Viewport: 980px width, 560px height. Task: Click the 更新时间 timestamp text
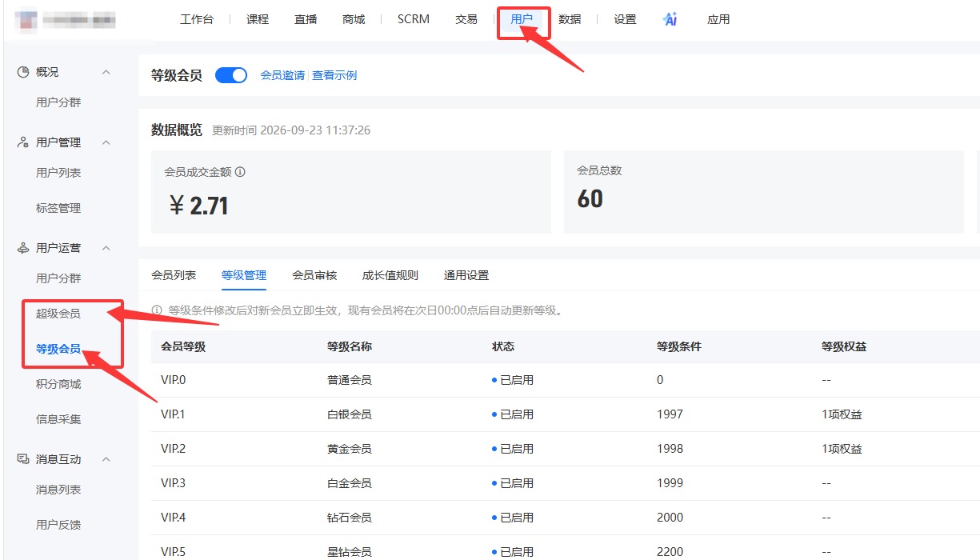pyautogui.click(x=291, y=130)
